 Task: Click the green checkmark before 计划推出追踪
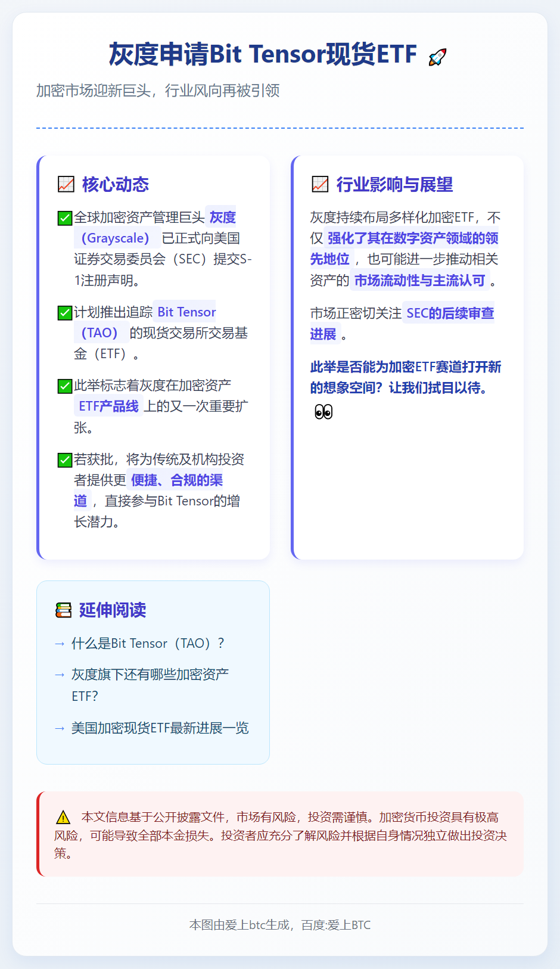[x=65, y=312]
